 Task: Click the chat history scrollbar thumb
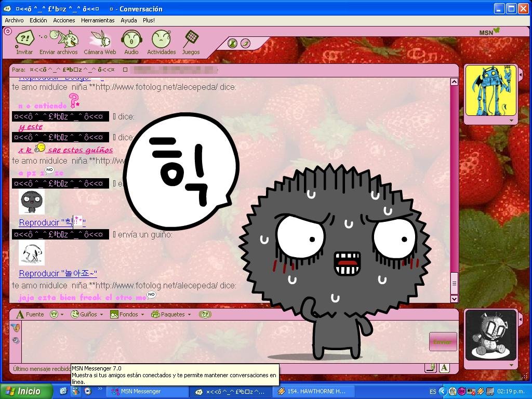tap(454, 283)
